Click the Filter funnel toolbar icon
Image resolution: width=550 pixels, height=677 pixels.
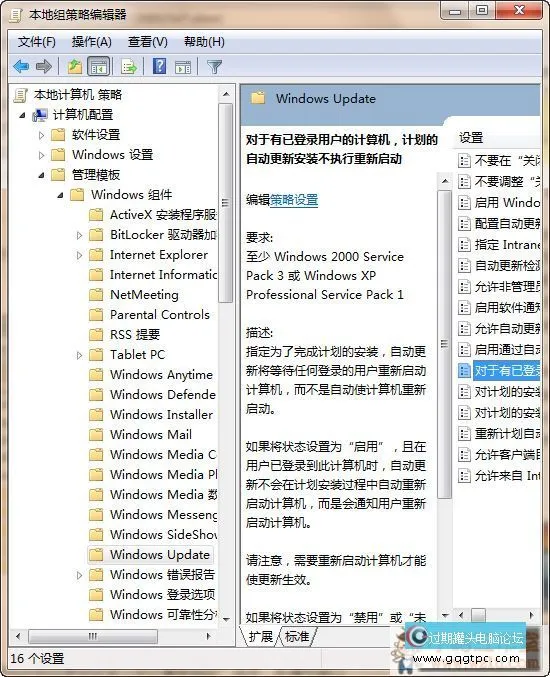coord(214,66)
